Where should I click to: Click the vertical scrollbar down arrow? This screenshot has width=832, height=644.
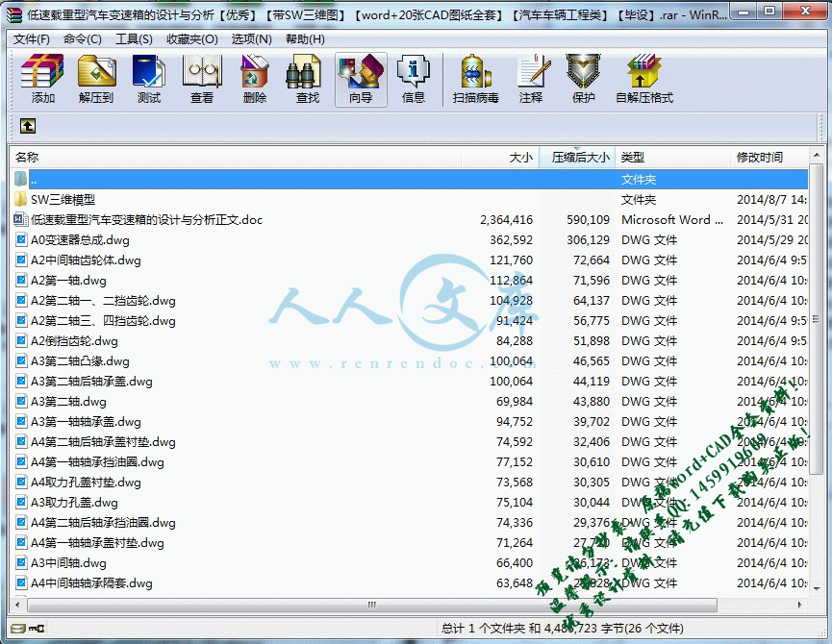pos(816,587)
